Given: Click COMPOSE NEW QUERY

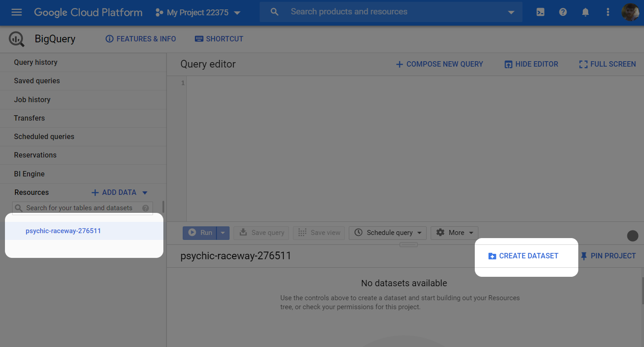Looking at the screenshot, I should pos(439,64).
